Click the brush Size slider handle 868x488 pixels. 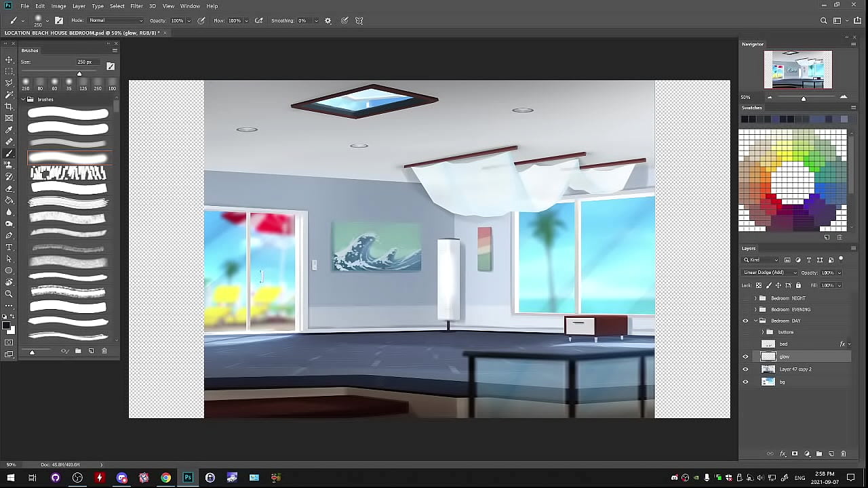[x=79, y=74]
